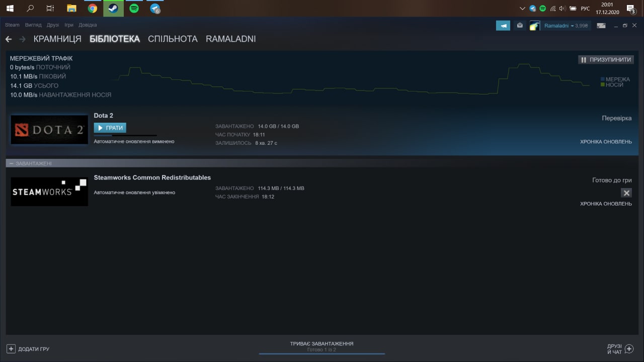Click the bottom download progress bar
Viewport: 644px width, 362px height.
tap(322, 354)
